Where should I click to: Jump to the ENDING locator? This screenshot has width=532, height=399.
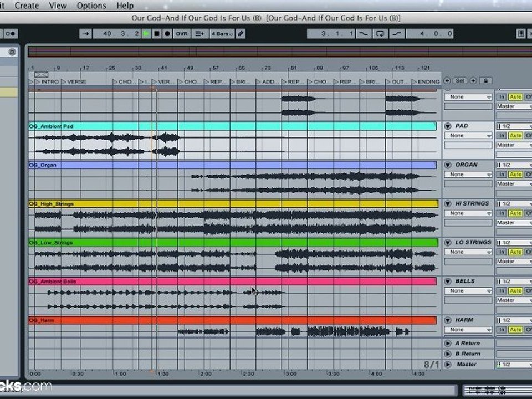[426, 82]
